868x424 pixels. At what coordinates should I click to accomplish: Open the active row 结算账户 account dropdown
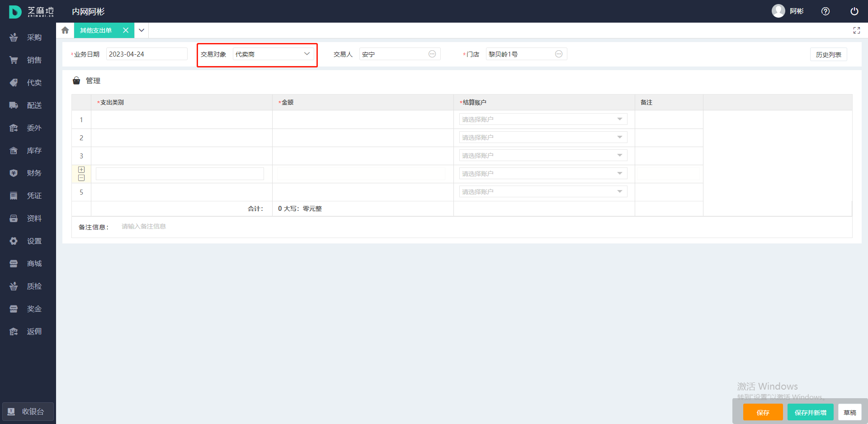[x=543, y=173]
